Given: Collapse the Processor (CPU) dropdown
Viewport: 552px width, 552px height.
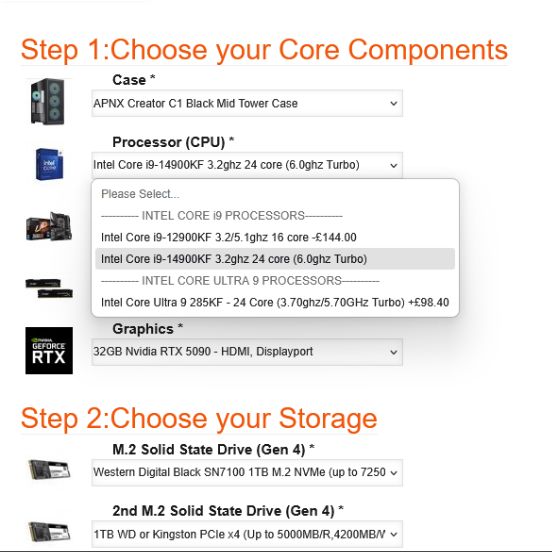Looking at the screenshot, I should pos(247,165).
